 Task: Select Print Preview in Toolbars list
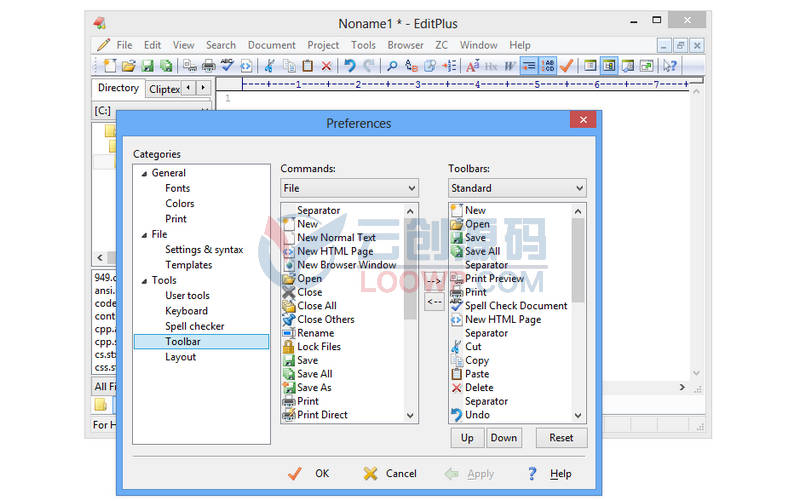[494, 279]
